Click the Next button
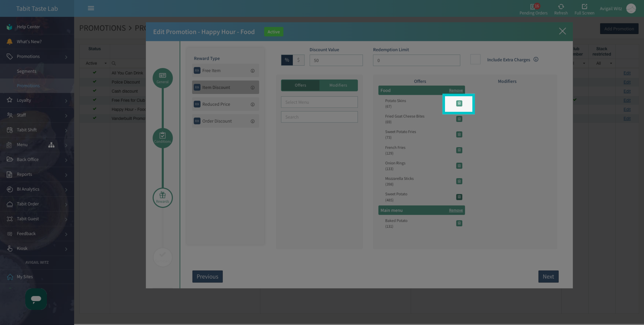 pos(548,276)
